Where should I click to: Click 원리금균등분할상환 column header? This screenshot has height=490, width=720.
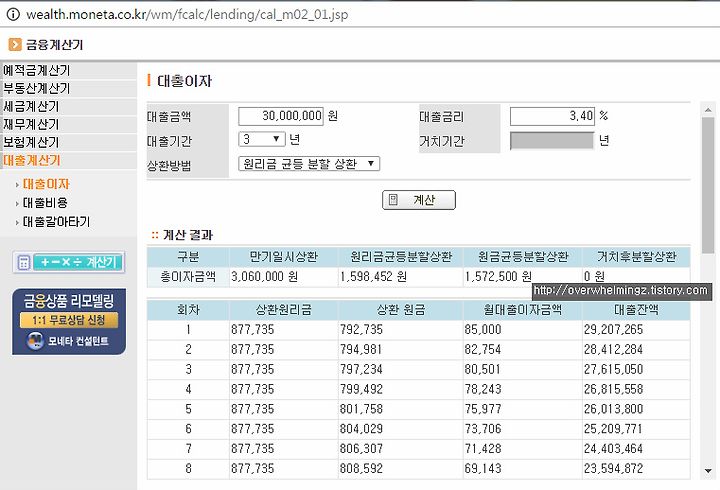click(x=401, y=257)
